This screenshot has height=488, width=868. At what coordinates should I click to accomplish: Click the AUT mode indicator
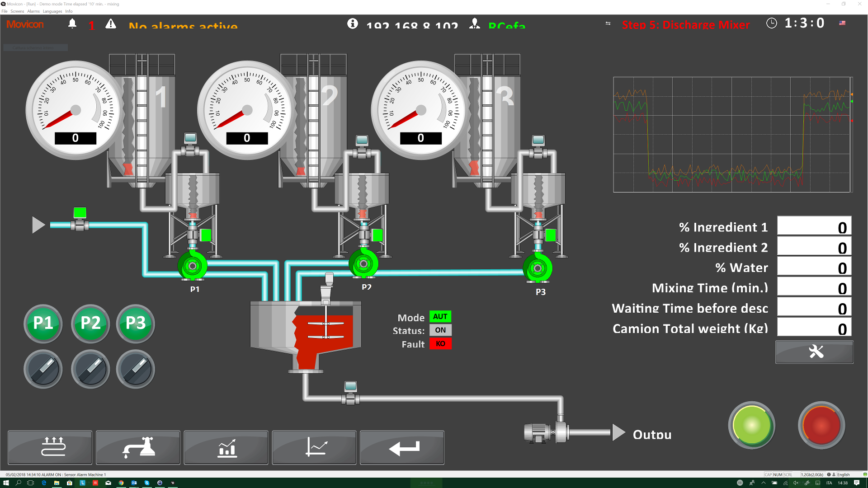440,317
